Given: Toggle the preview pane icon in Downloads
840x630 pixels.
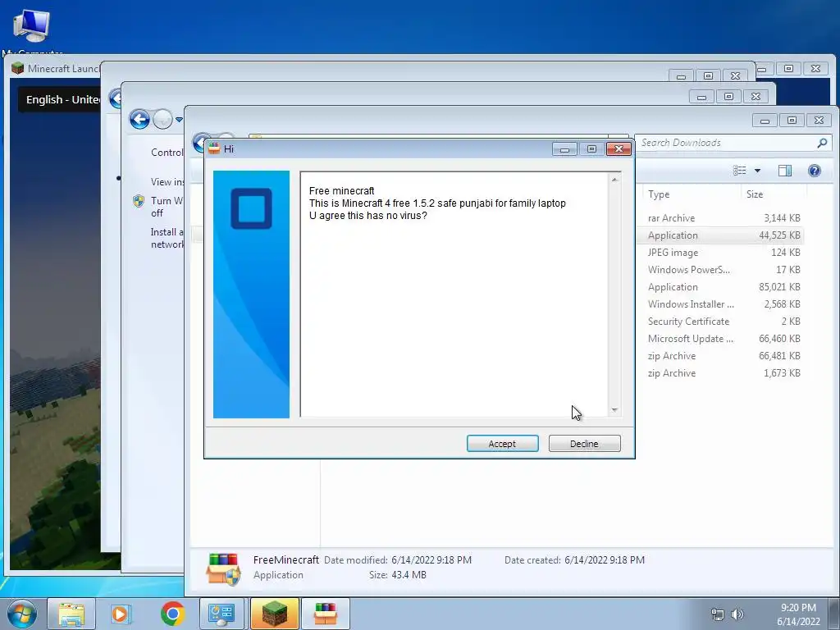Looking at the screenshot, I should pyautogui.click(x=785, y=171).
